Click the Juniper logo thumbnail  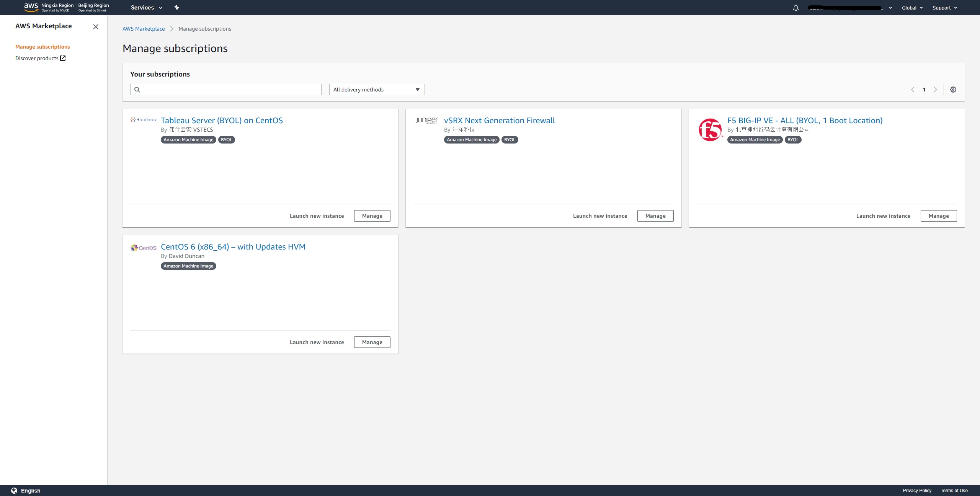[x=427, y=121]
